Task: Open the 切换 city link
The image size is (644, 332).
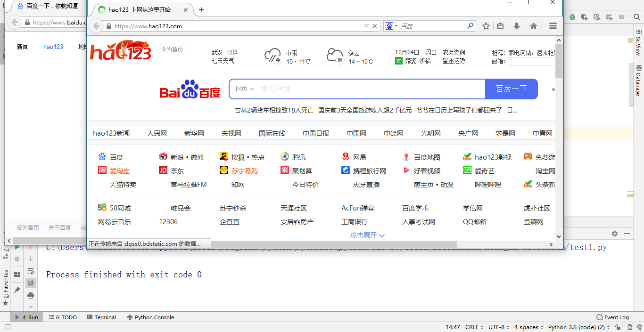Action: [232, 52]
